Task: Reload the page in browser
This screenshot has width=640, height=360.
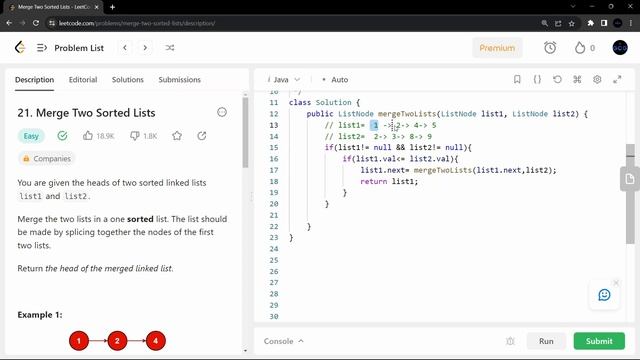Action: click(x=36, y=23)
